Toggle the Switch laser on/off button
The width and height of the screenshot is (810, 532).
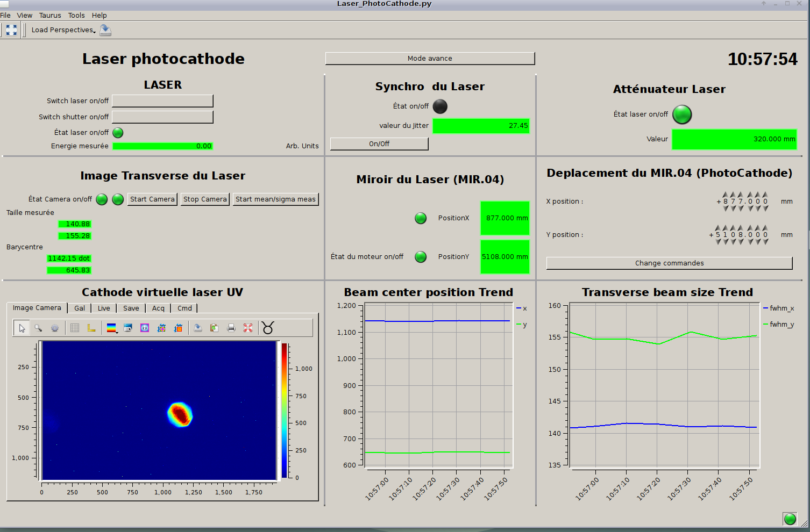click(x=162, y=101)
